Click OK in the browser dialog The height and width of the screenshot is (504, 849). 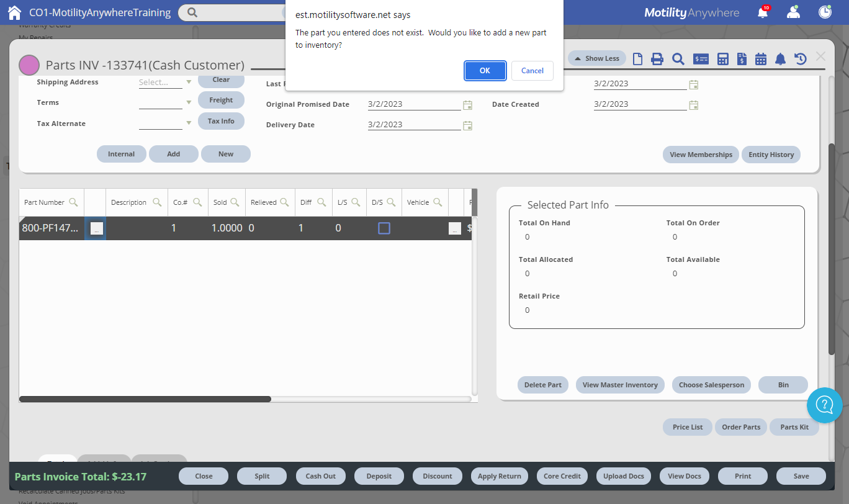click(x=485, y=71)
